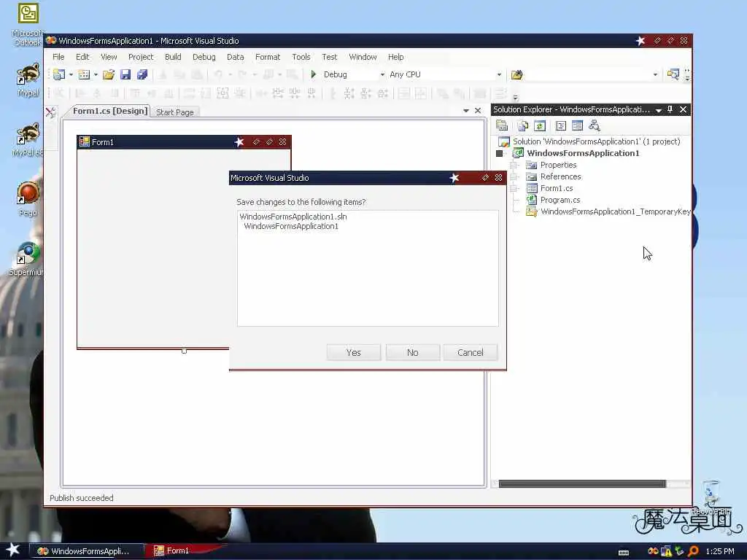
Task: Click No in the save dialog
Action: pos(413,352)
